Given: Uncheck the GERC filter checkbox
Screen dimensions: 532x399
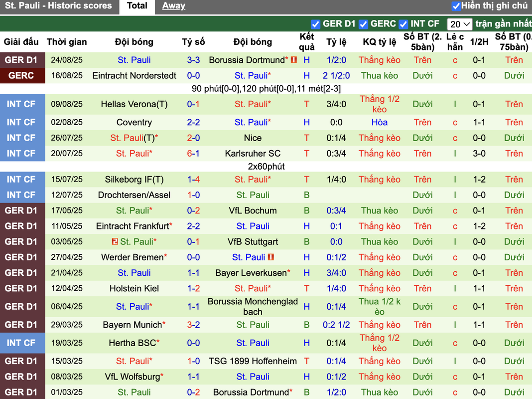Looking at the screenshot, I should click(363, 24).
